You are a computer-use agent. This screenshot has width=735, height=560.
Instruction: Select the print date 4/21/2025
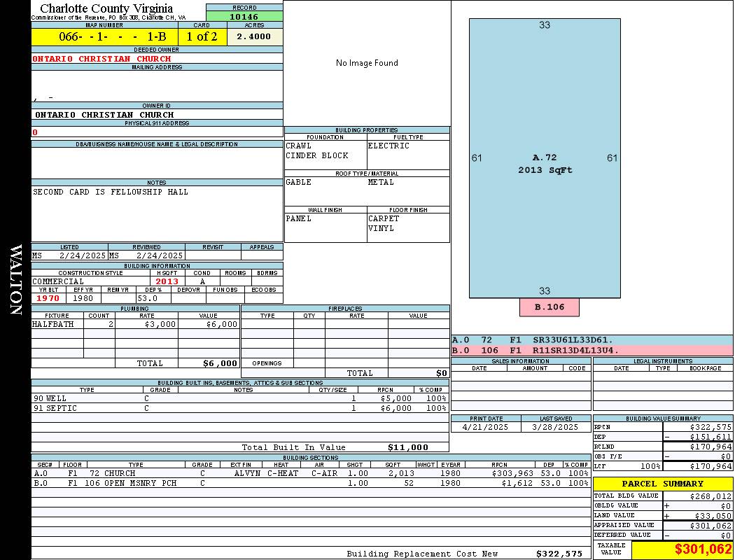point(486,427)
